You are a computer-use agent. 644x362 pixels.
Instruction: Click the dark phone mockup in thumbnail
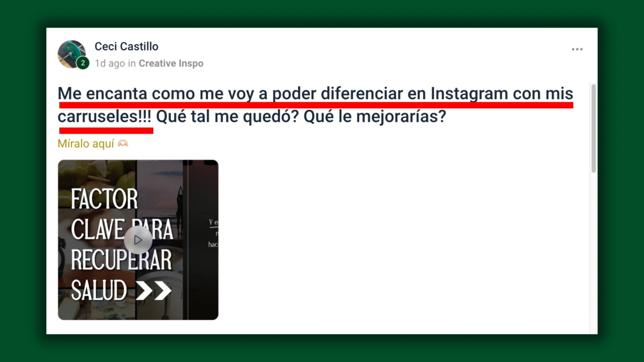pos(203,240)
